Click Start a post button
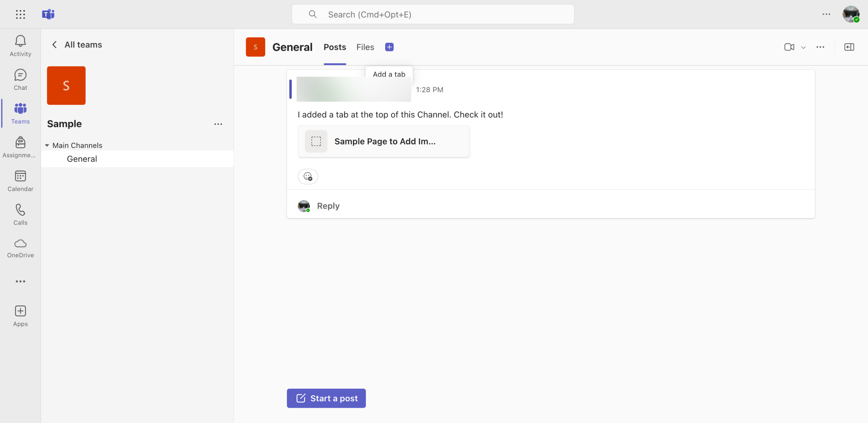 click(x=326, y=398)
